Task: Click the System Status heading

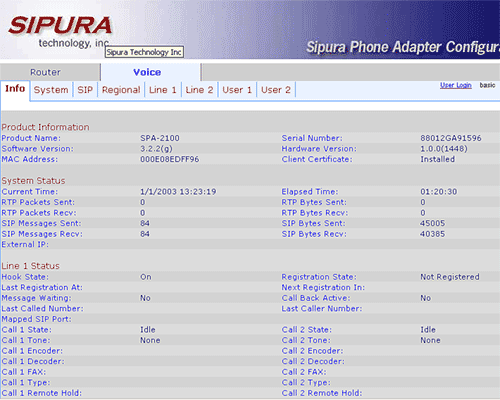Action: 33,181
